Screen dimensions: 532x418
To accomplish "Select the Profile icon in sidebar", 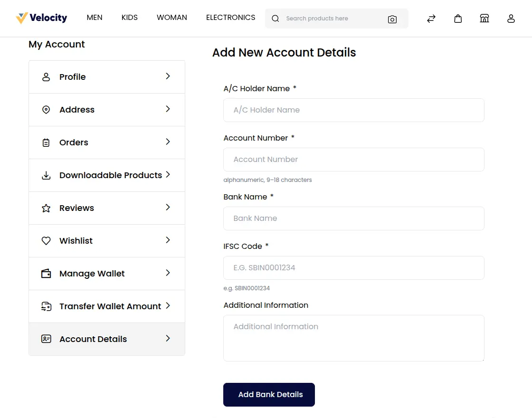I will (x=46, y=76).
